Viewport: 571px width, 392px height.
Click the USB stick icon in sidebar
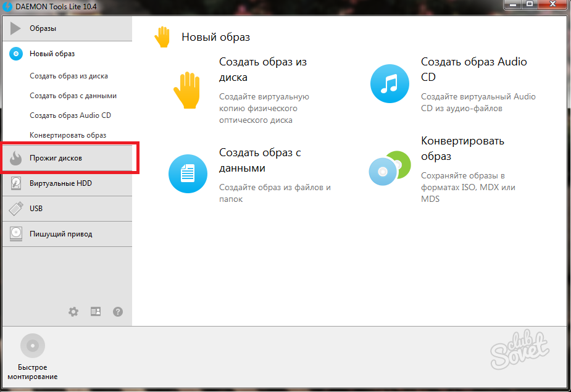coord(16,209)
